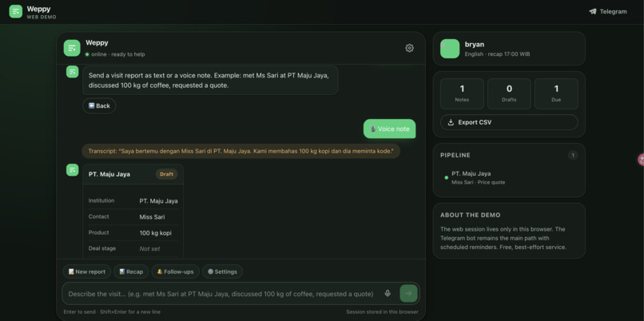Click the send arrow button
The width and height of the screenshot is (644, 321).
click(x=408, y=294)
